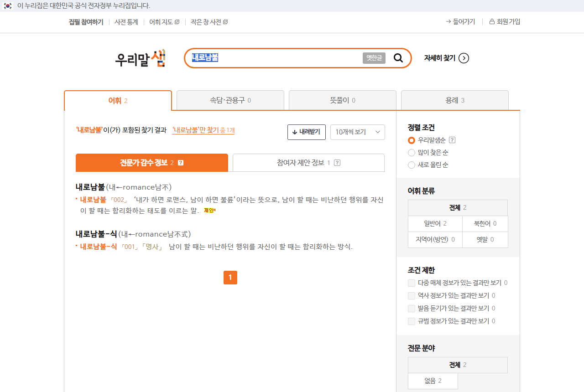Viewport: 584px width, 392px height.
Task: Open the 내로남불 「002」 entry
Action: tap(93, 200)
